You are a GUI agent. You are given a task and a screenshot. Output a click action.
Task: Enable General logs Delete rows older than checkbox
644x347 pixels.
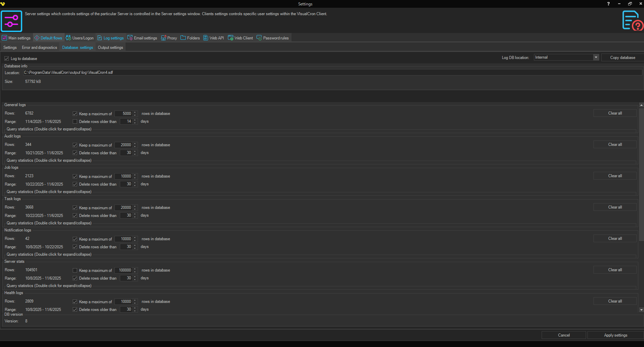point(75,122)
